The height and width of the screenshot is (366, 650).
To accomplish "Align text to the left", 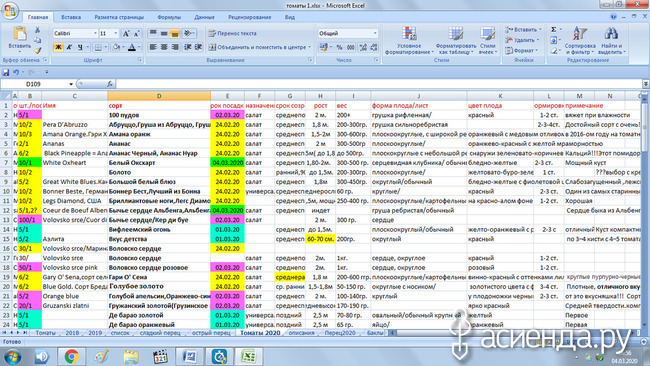I will (153, 47).
